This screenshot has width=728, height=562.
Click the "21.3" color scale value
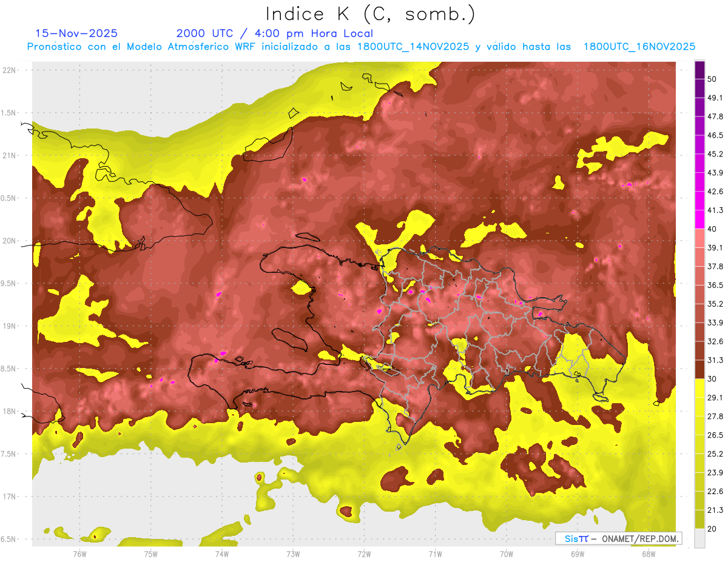point(715,510)
